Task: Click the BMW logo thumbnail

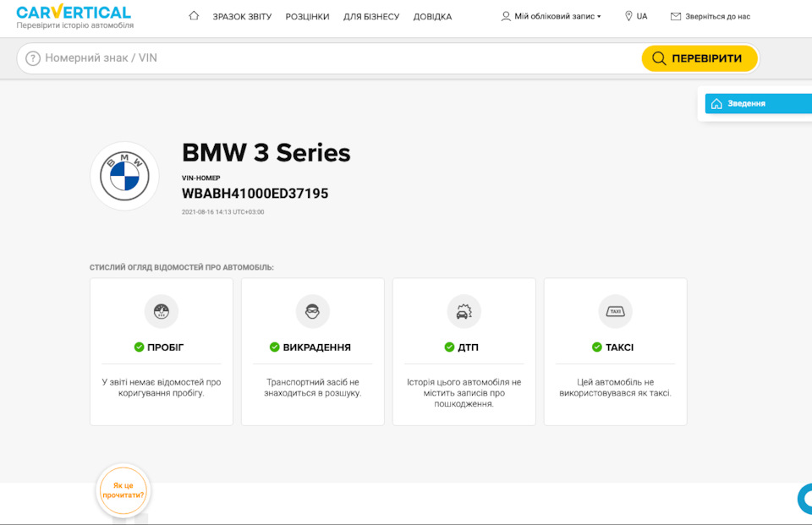Action: tap(124, 176)
